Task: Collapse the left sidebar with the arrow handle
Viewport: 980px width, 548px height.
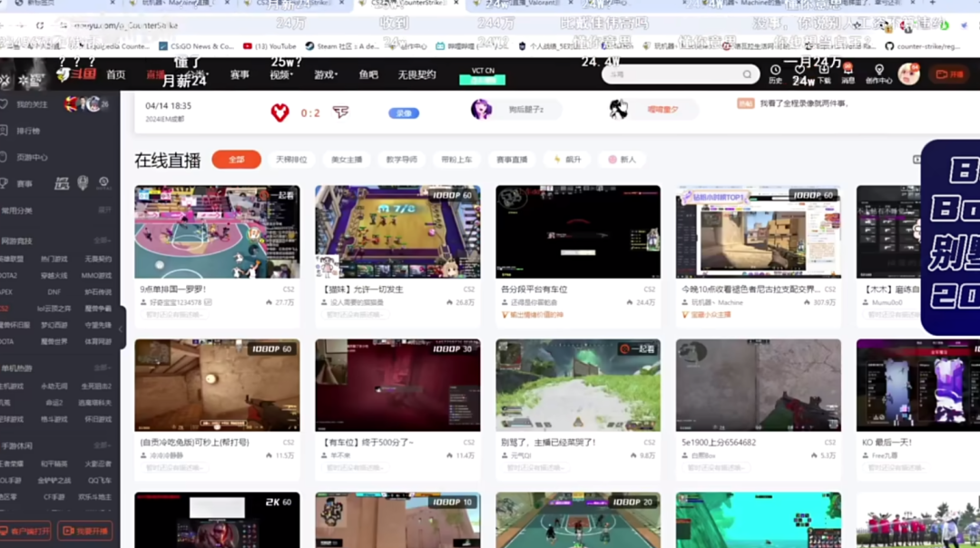Action: click(122, 328)
